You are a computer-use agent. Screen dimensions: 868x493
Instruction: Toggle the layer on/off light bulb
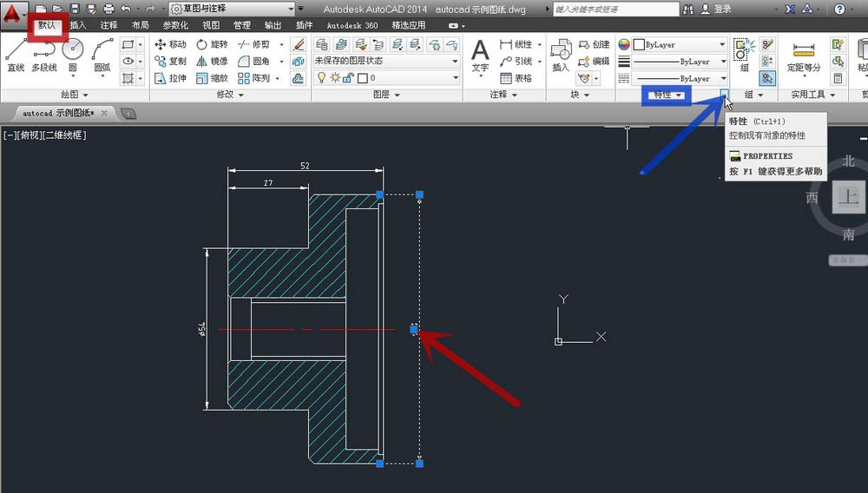pyautogui.click(x=322, y=78)
